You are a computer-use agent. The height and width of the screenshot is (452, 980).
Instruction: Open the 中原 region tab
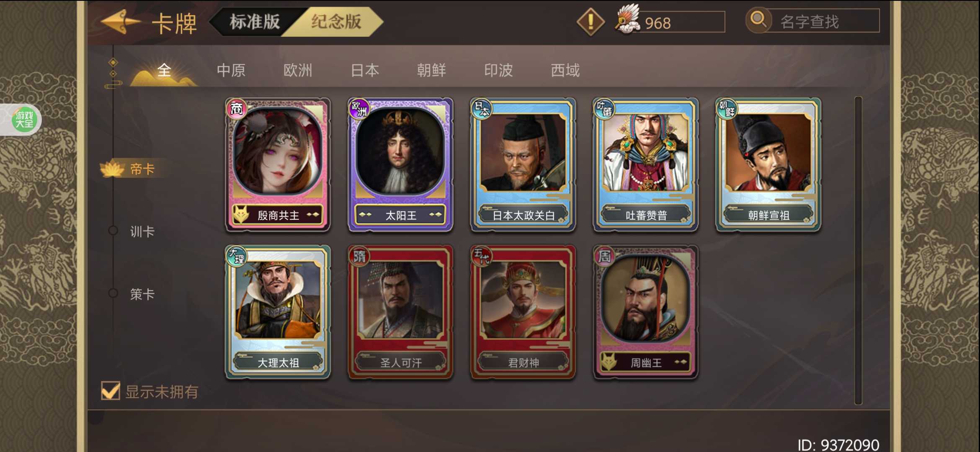pos(231,70)
